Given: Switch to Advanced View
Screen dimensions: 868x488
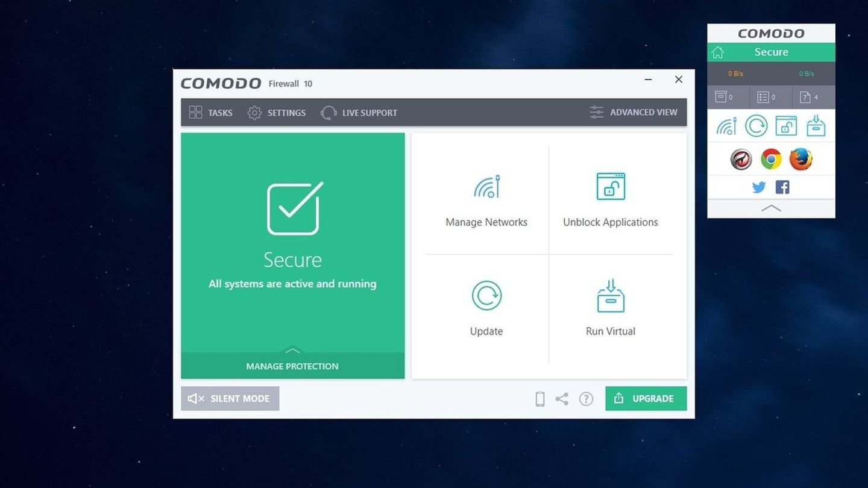Looking at the screenshot, I should [x=634, y=112].
